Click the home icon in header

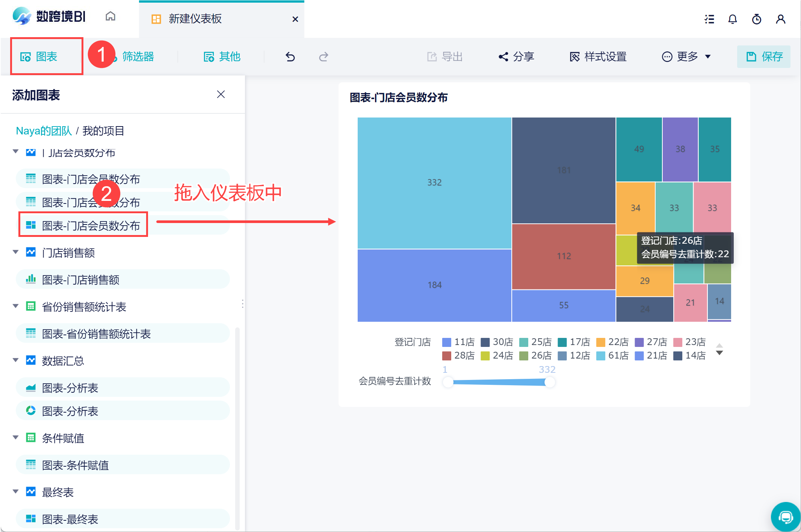tap(110, 17)
